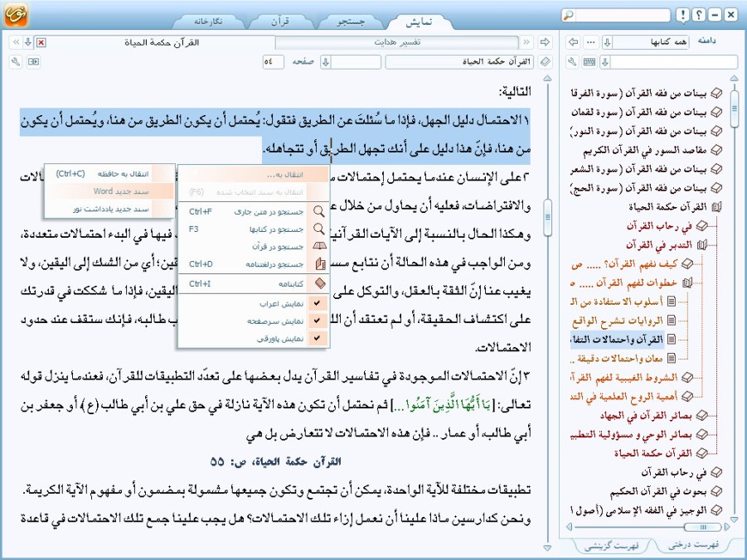
Task: Click the scroll-down arrow of the text pane
Action: [x=548, y=548]
